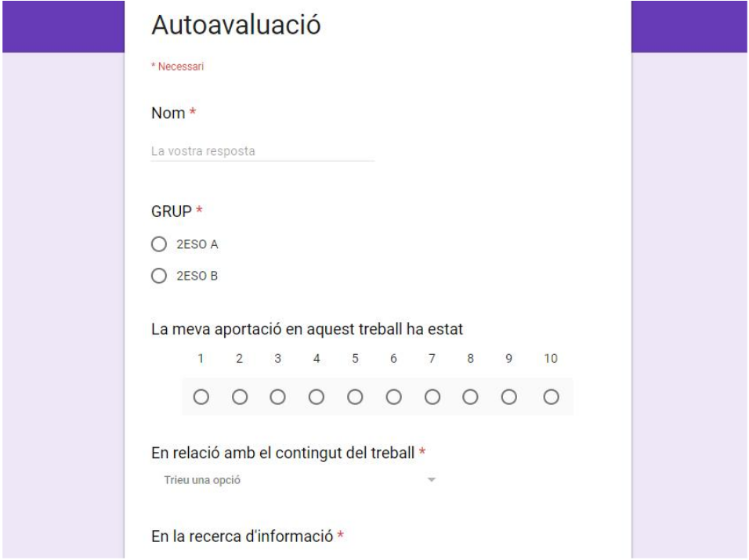Viewport: 749px width, 560px height.
Task: Click the 'Autoavaluació' form title
Action: [236, 25]
